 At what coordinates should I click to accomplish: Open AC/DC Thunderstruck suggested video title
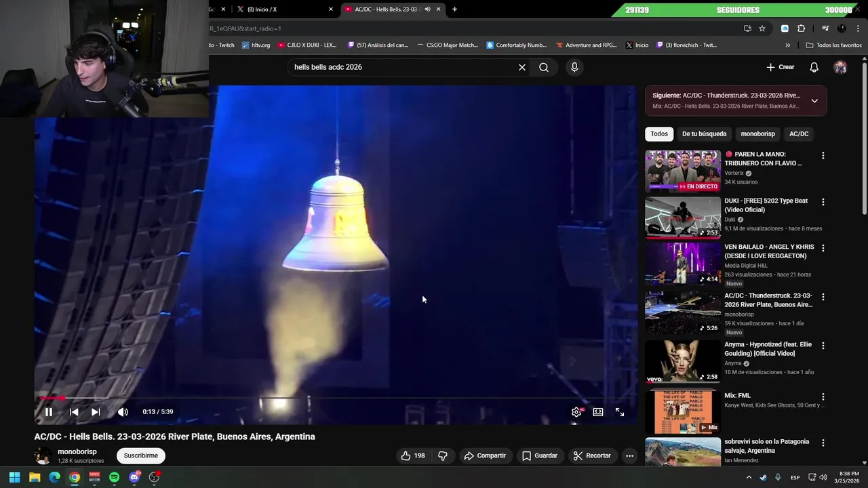coord(768,300)
